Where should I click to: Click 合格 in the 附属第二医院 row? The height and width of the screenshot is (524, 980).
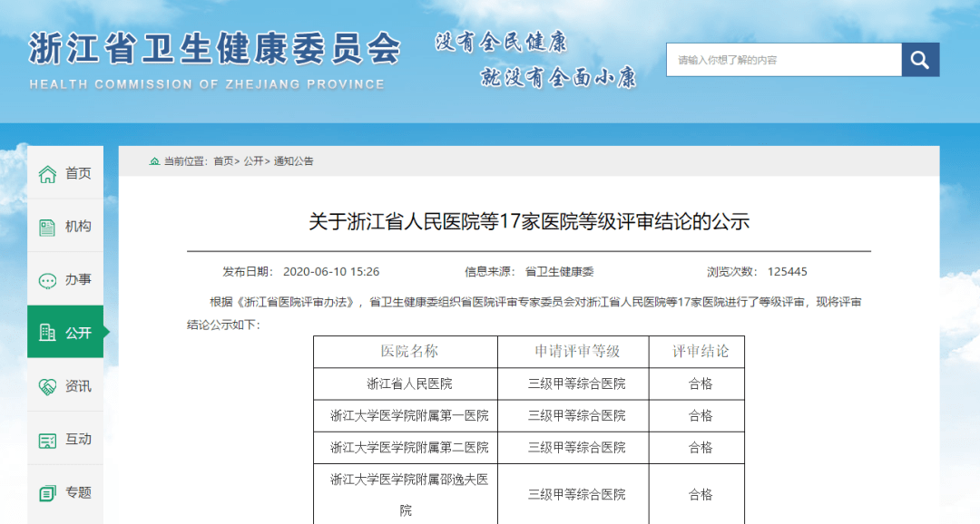tap(701, 448)
